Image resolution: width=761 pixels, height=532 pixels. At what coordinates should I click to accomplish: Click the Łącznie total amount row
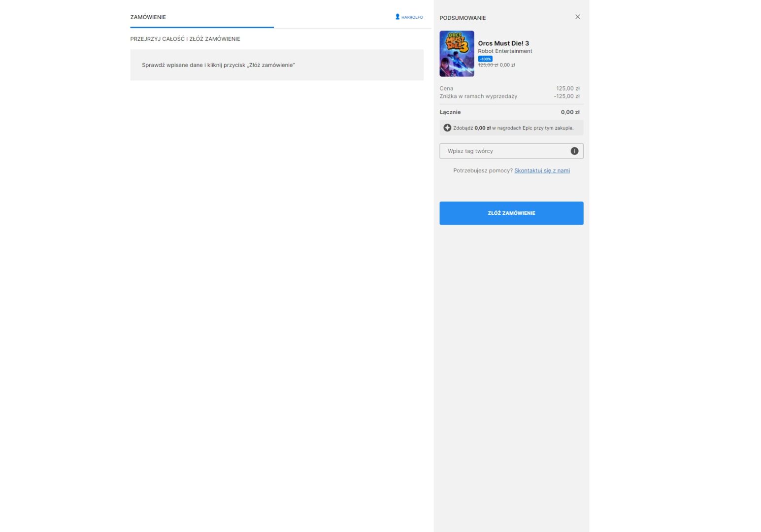[x=511, y=112]
